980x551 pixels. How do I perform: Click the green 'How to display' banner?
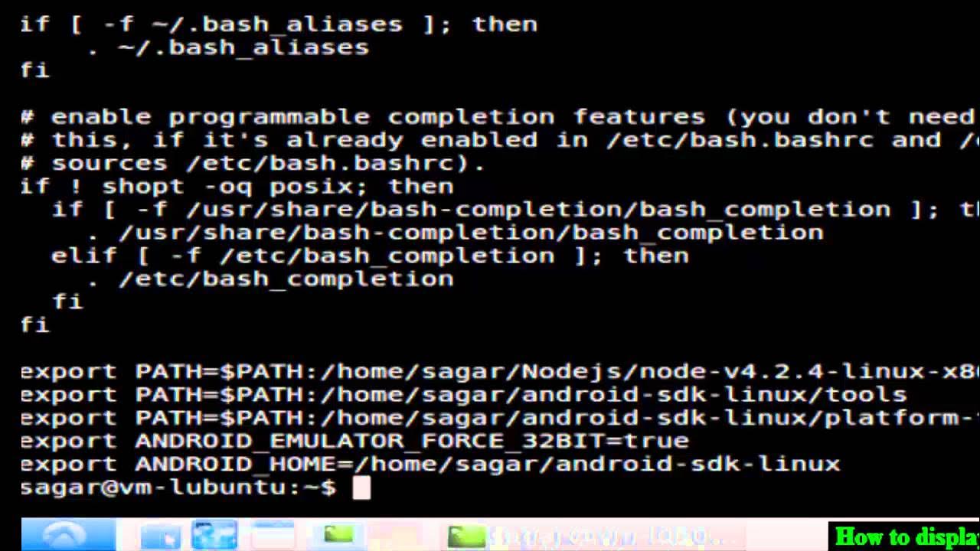point(904,536)
